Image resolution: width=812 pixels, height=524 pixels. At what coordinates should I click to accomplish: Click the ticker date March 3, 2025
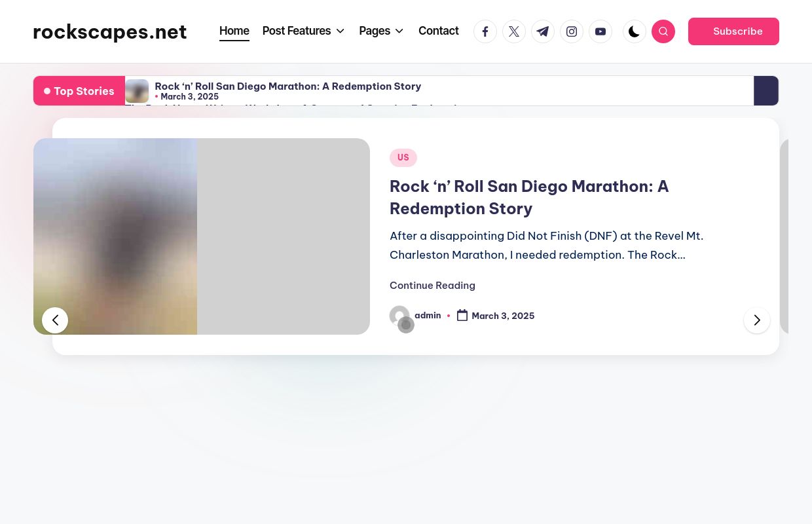pos(190,97)
